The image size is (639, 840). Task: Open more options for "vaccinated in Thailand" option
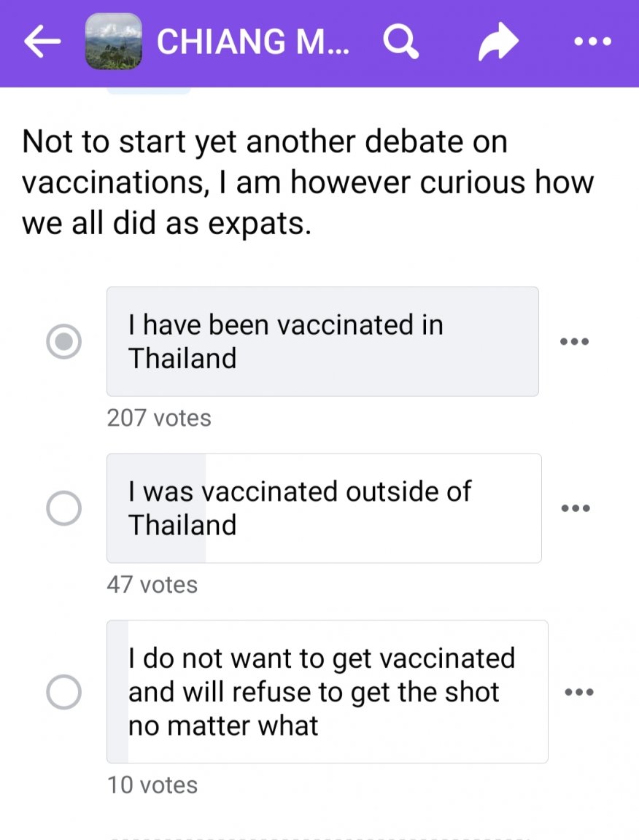tap(574, 341)
